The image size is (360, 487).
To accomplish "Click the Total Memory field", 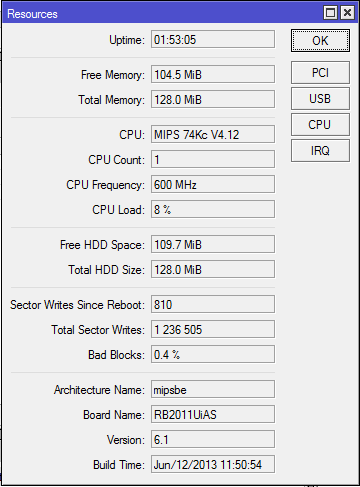I will [213, 99].
